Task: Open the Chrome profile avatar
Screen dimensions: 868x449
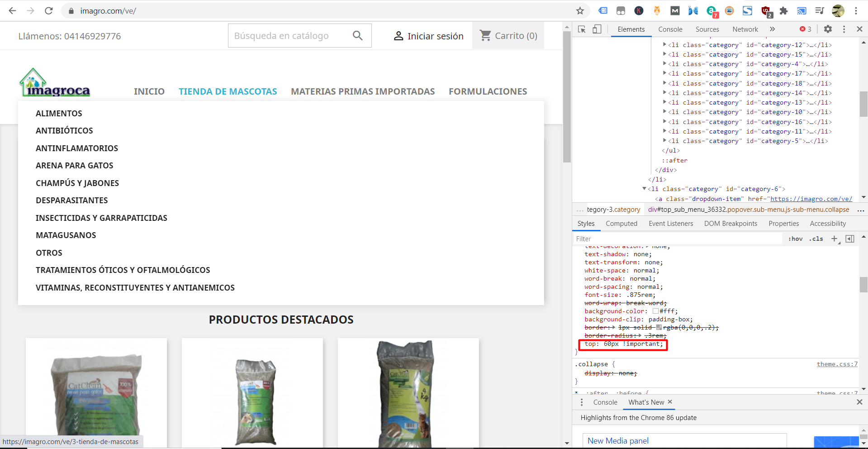Action: coord(838,11)
